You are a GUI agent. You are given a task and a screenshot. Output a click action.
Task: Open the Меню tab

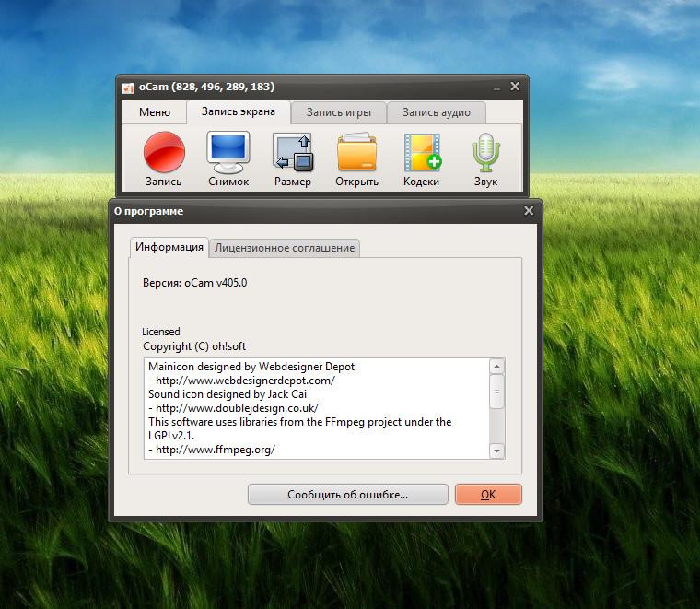pos(155,112)
